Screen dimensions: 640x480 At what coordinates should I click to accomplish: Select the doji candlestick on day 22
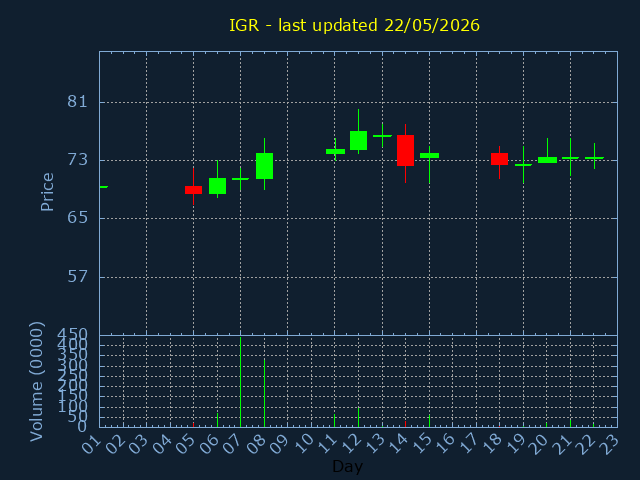coord(594,158)
